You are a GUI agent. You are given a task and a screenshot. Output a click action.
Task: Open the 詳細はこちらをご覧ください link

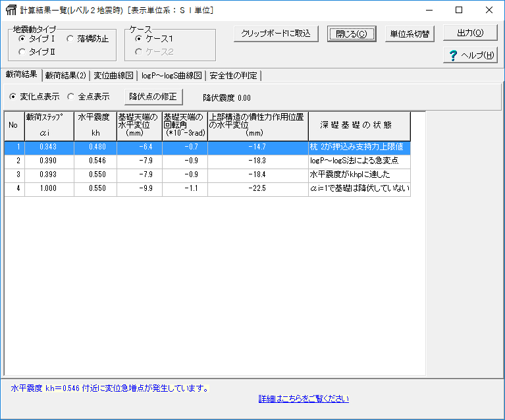pos(304,399)
